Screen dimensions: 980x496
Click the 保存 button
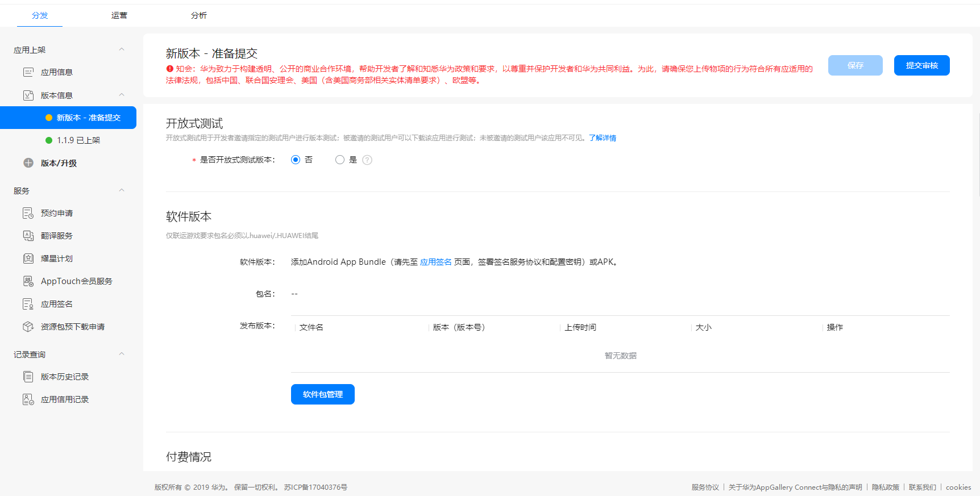tap(856, 65)
